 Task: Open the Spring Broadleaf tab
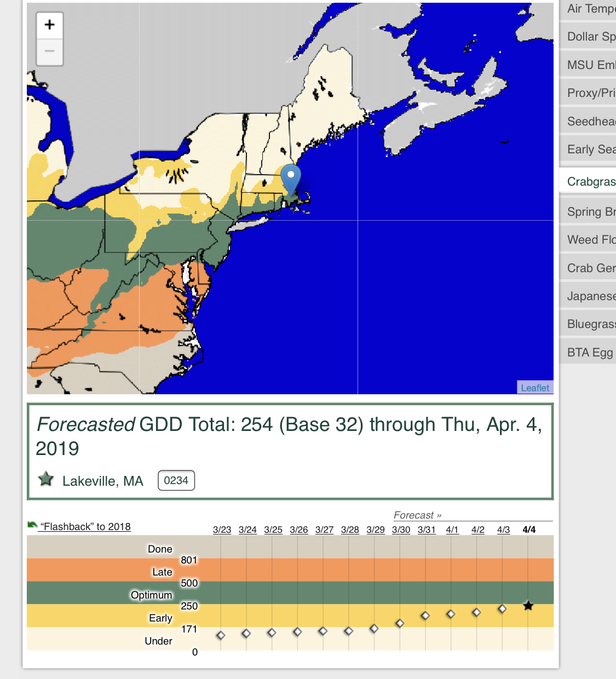point(588,212)
